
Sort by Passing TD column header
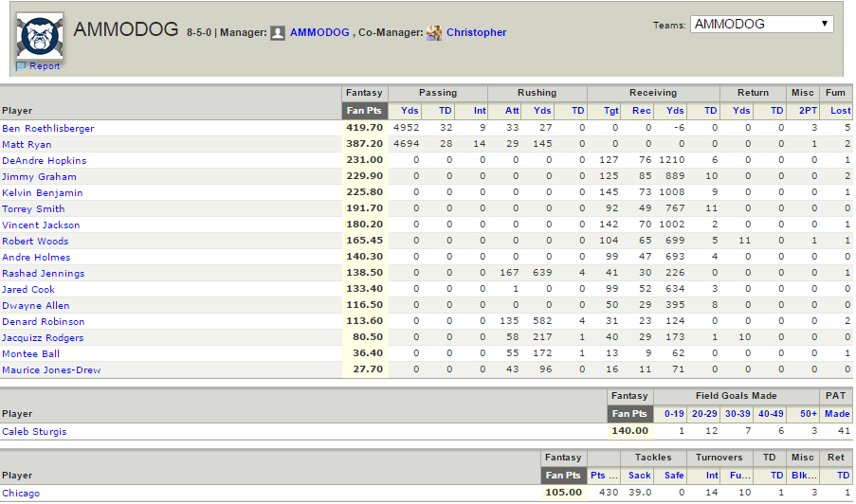click(x=446, y=111)
